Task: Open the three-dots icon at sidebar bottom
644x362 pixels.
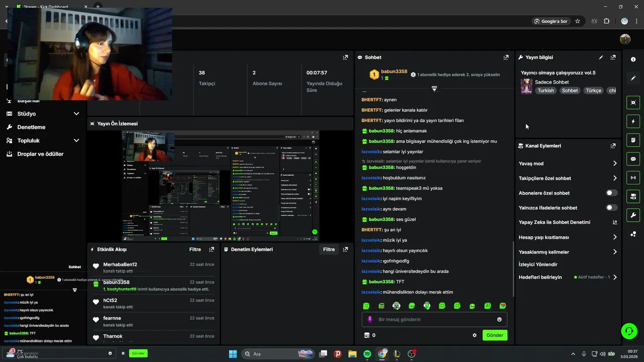Action: pyautogui.click(x=633, y=234)
